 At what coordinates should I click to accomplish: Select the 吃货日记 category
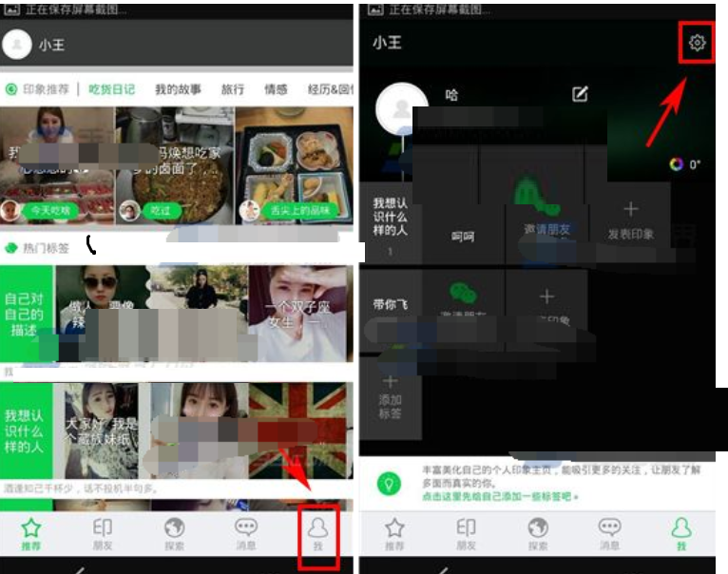tap(112, 89)
